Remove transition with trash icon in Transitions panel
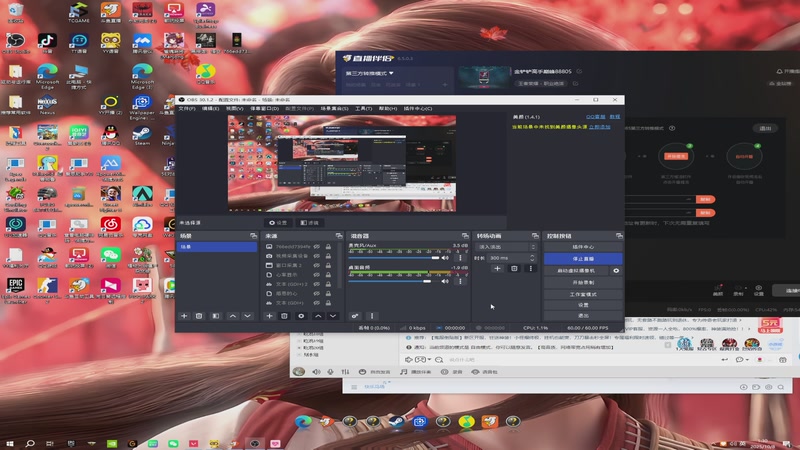 514,268
